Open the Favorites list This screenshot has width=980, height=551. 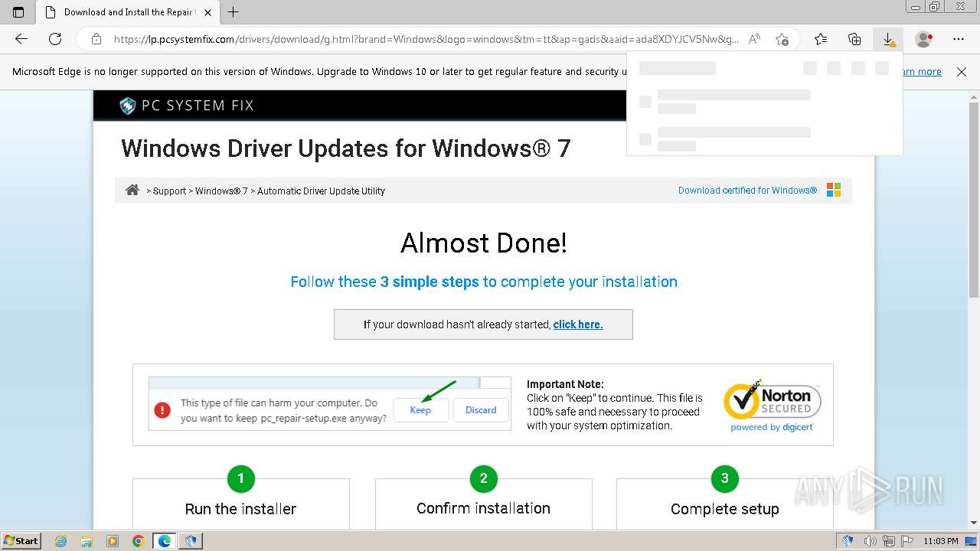click(x=821, y=39)
